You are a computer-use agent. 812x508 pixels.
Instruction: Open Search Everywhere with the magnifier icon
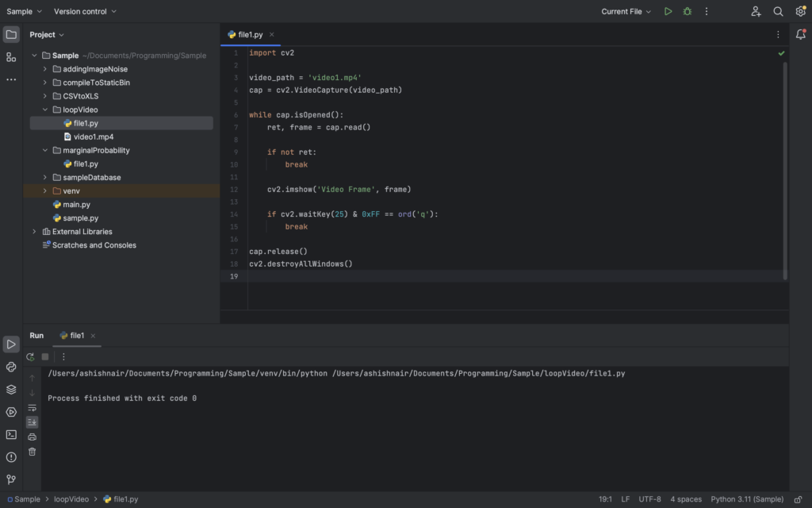pos(777,11)
